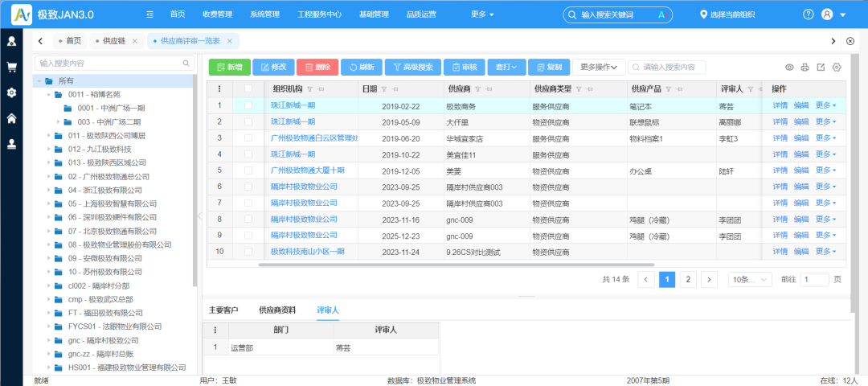Viewport: 868px width, 386px height.
Task: Check the row 1 checkbox for 极致商务
Action: point(248,105)
